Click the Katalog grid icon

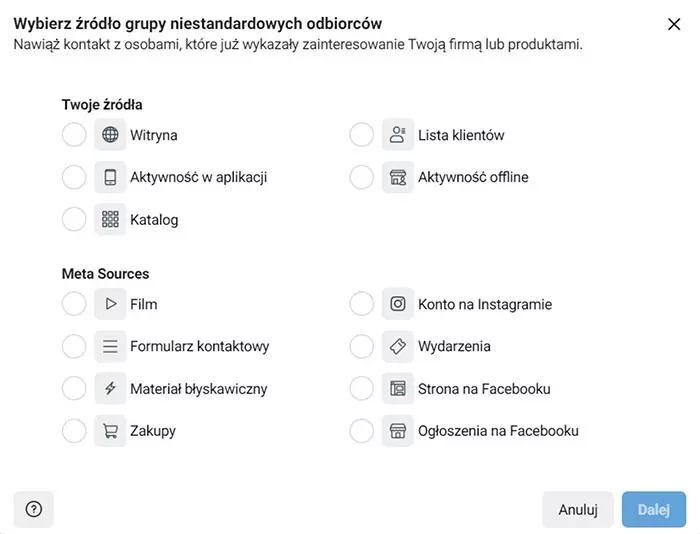[110, 219]
